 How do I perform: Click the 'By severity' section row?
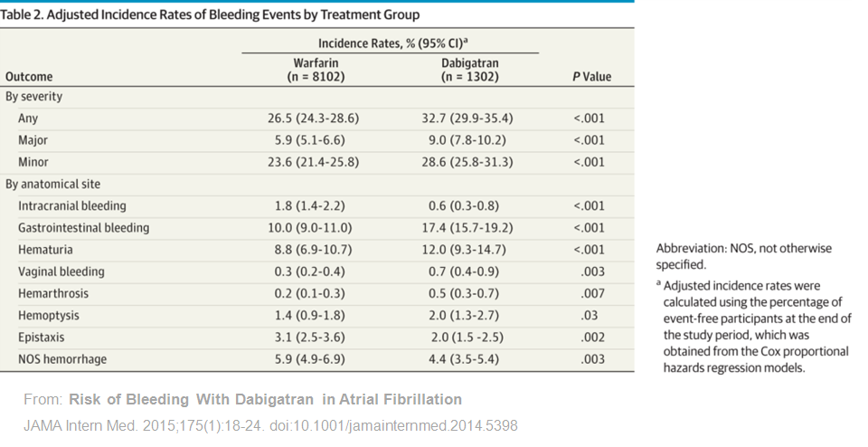34,96
